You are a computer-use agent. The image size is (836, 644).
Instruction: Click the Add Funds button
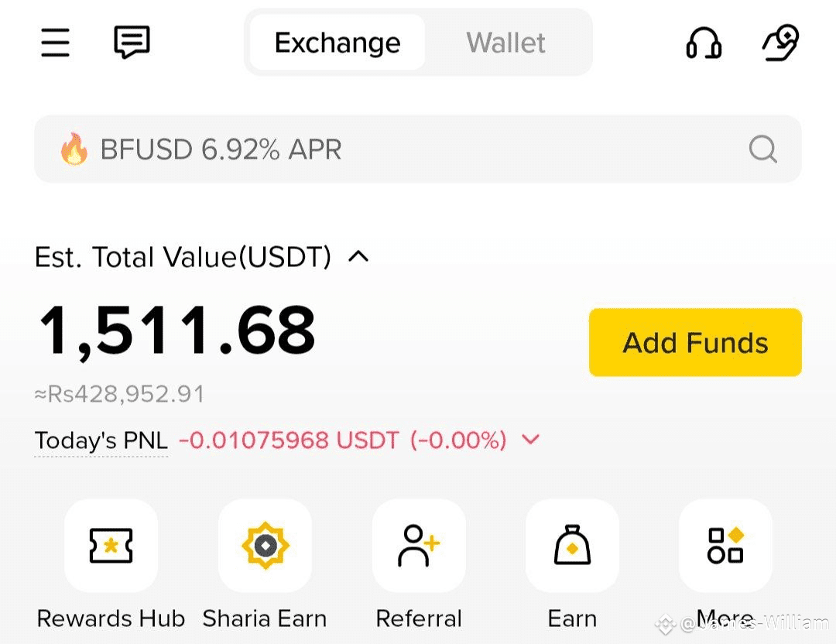point(695,342)
